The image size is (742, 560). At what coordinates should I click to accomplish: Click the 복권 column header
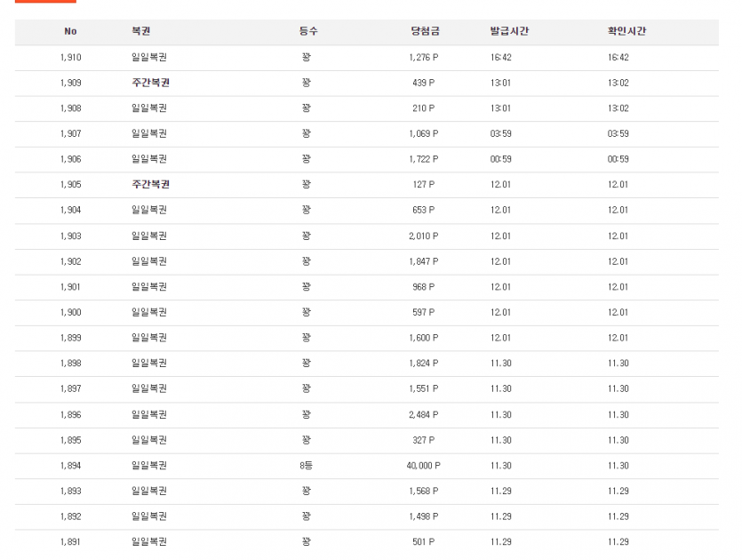tap(141, 31)
